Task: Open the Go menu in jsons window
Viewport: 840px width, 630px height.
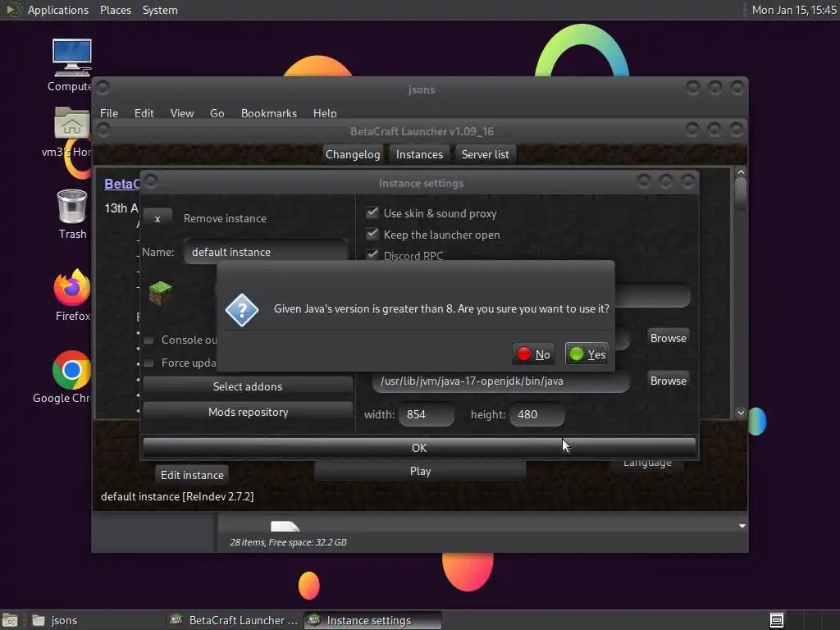Action: pos(217,113)
